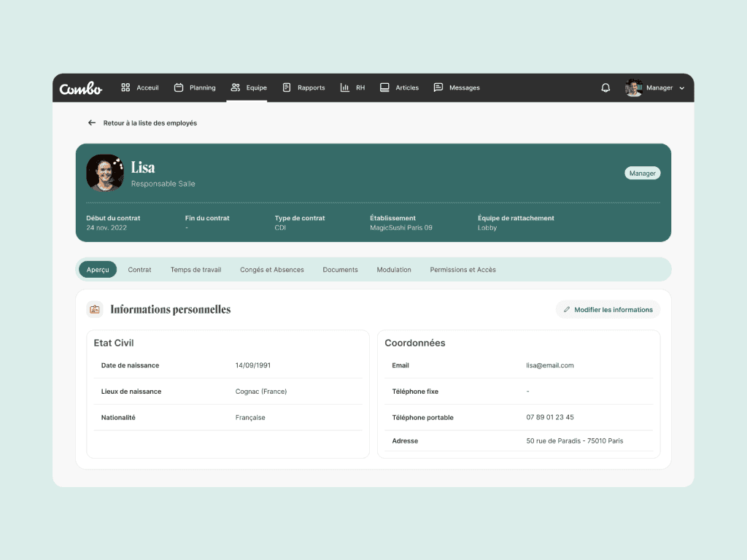Open Retour à la liste des employés link
The width and height of the screenshot is (747, 560).
[149, 122]
